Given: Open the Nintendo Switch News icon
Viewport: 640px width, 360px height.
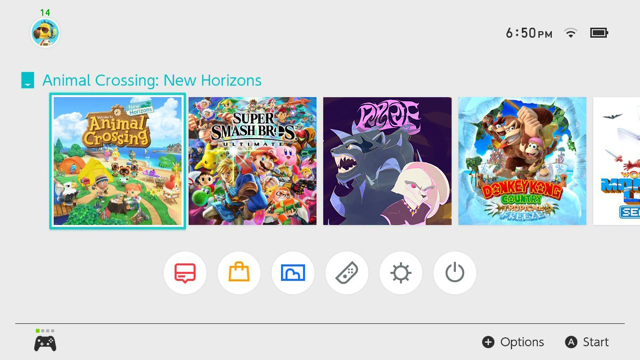Looking at the screenshot, I should click(185, 273).
